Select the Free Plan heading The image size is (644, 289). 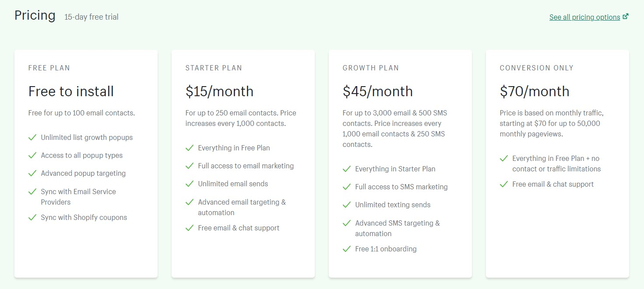(x=49, y=68)
